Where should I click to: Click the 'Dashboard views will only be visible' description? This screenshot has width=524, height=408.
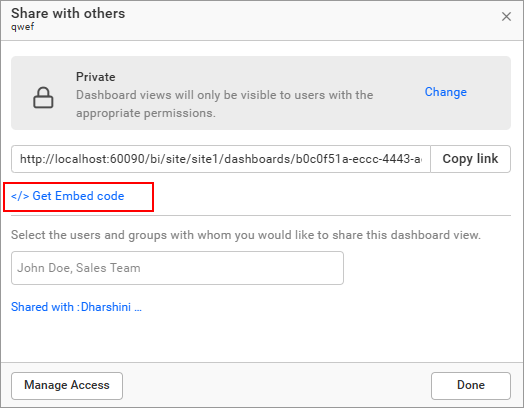pyautogui.click(x=224, y=104)
